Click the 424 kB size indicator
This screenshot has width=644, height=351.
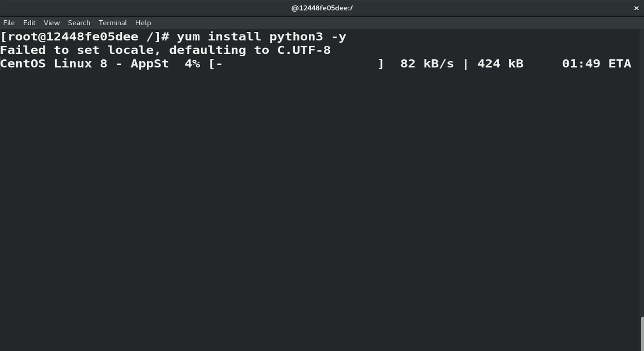coord(500,63)
